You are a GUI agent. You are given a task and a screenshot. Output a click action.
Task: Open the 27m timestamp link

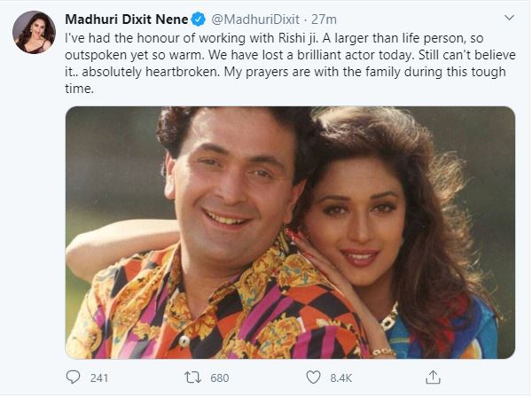click(x=324, y=19)
